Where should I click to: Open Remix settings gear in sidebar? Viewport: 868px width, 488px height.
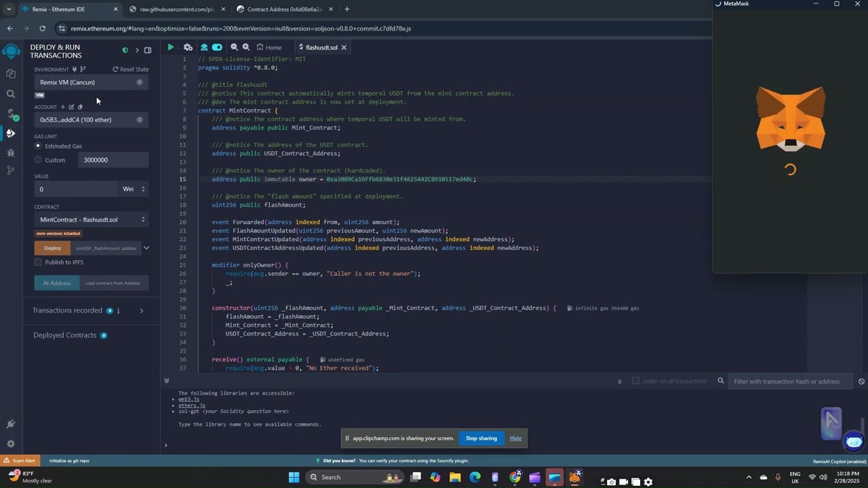click(x=10, y=444)
